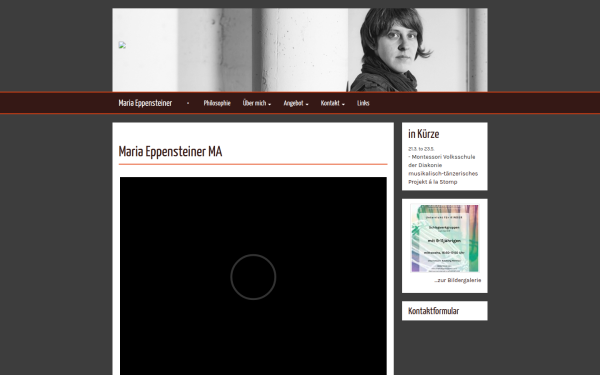This screenshot has height=375, width=600.
Task: Click the loading spinner circle in video
Action: tap(253, 277)
